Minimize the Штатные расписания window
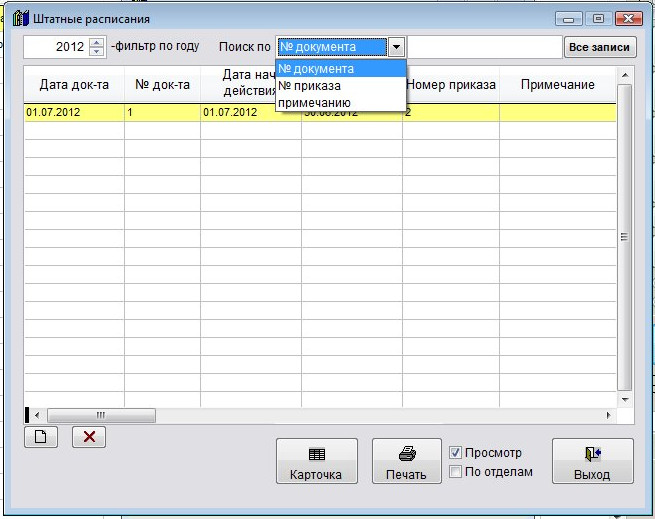 click(568, 19)
